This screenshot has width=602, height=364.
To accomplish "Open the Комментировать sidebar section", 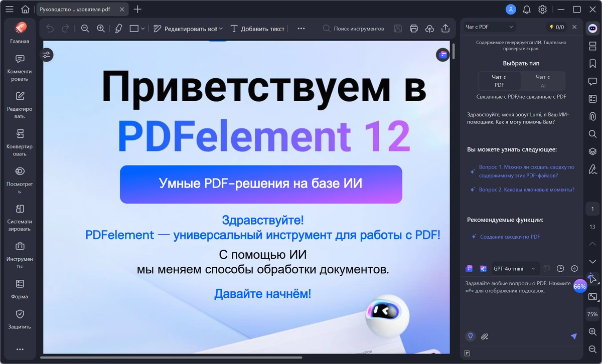I will [20, 68].
